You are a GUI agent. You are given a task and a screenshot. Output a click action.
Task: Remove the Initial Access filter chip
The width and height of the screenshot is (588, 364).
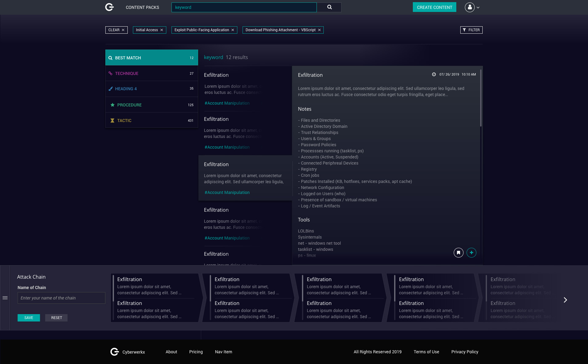click(x=162, y=30)
